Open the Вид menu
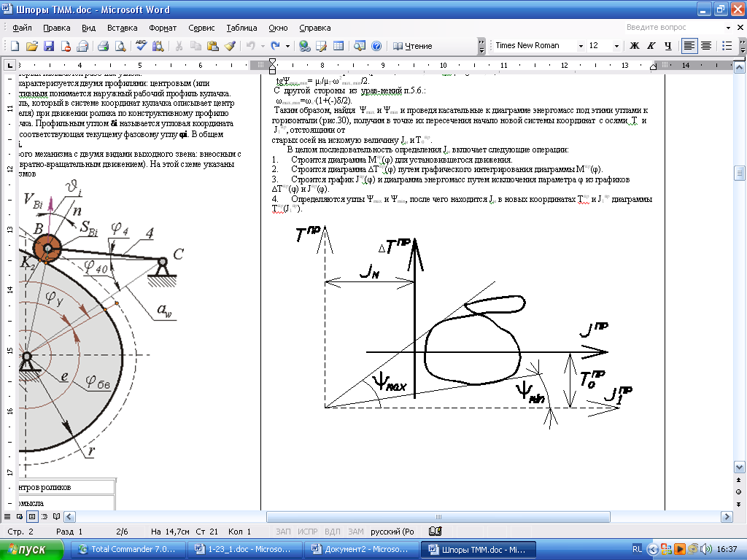 point(88,28)
